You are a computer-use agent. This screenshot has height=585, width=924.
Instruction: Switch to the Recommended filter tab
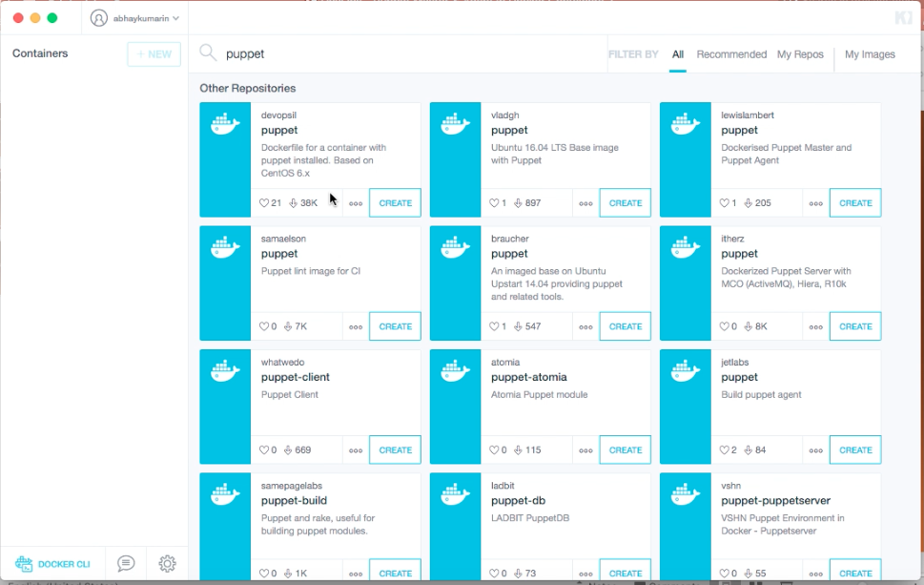(731, 54)
